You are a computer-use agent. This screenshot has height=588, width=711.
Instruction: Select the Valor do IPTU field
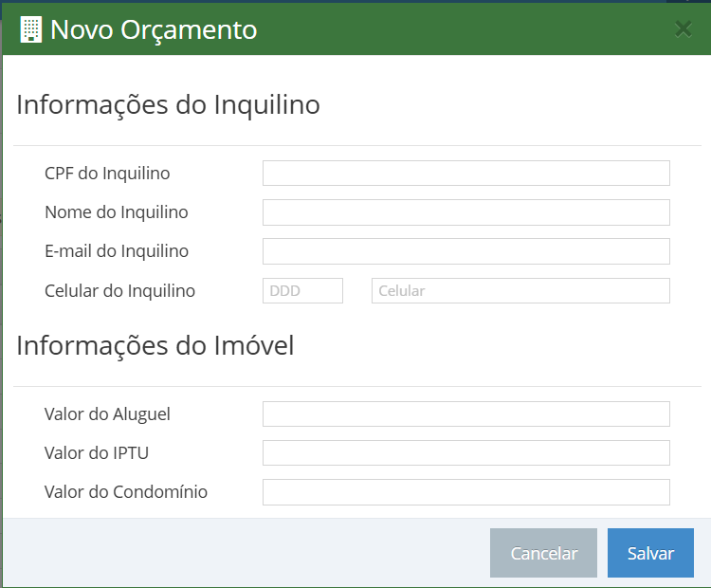click(x=466, y=452)
